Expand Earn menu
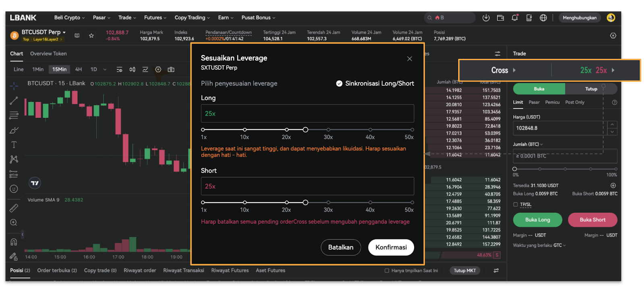This screenshot has width=644, height=289. 225,18
